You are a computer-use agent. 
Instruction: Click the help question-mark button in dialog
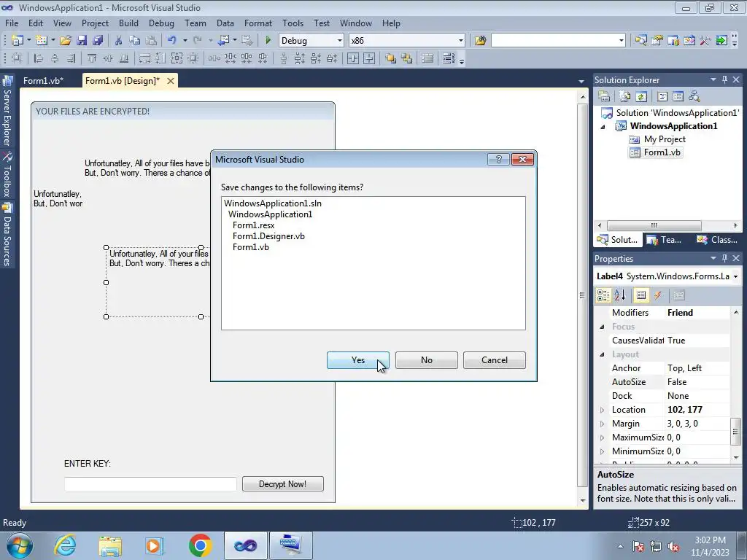coord(499,160)
